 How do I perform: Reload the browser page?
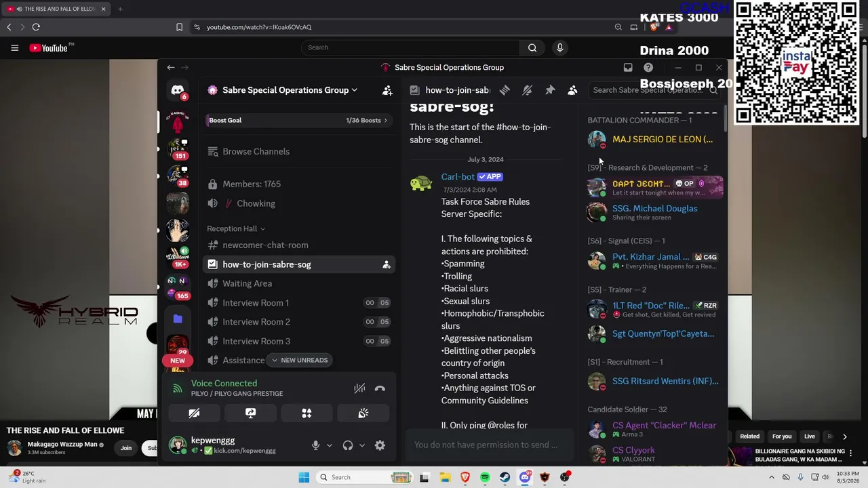(x=36, y=27)
